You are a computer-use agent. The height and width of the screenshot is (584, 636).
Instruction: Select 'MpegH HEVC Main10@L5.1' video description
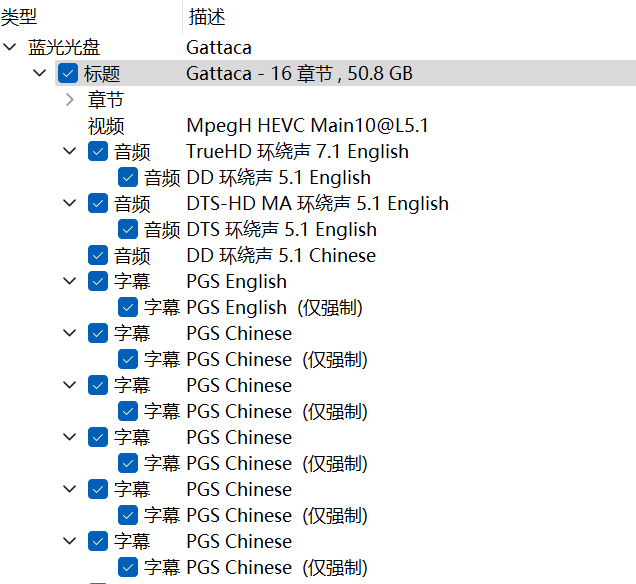click(x=307, y=126)
